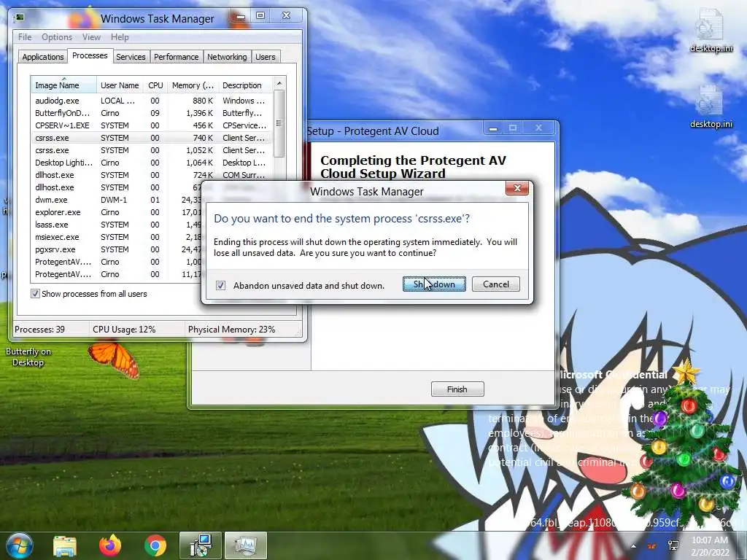Click the Task Manager title bar icon
The width and height of the screenshot is (747, 560).
coord(19,18)
